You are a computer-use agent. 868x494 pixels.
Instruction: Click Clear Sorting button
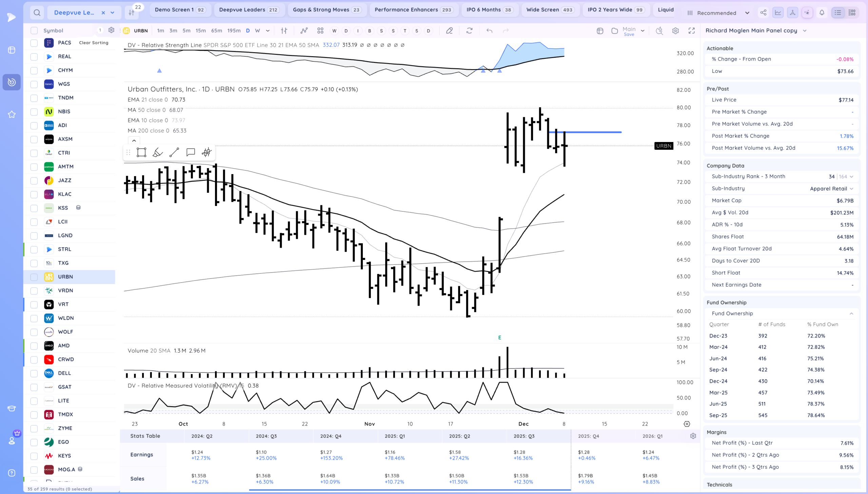94,43
